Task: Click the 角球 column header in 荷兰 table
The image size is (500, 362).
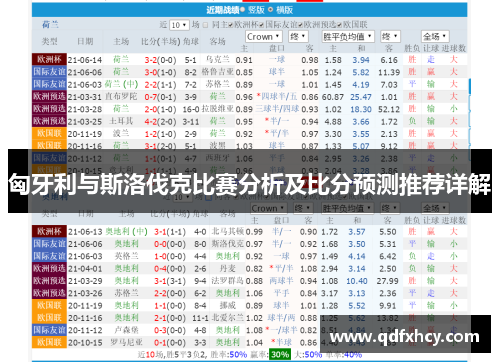Action: [191, 42]
